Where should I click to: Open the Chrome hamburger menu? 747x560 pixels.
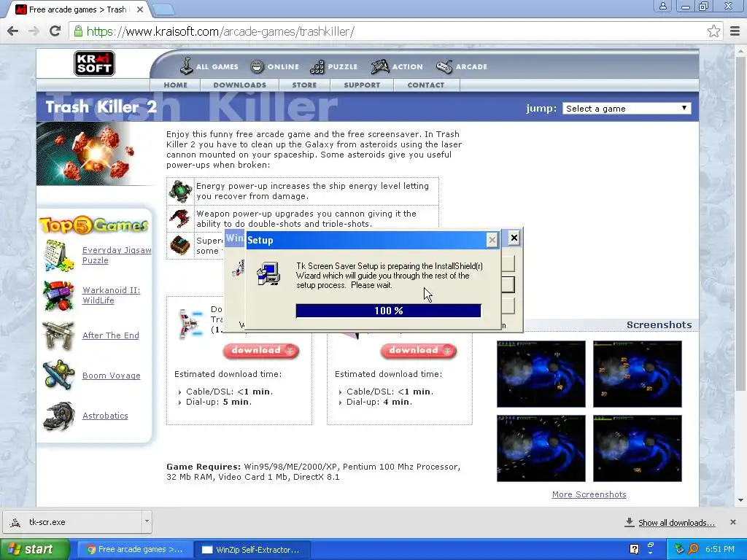735,31
